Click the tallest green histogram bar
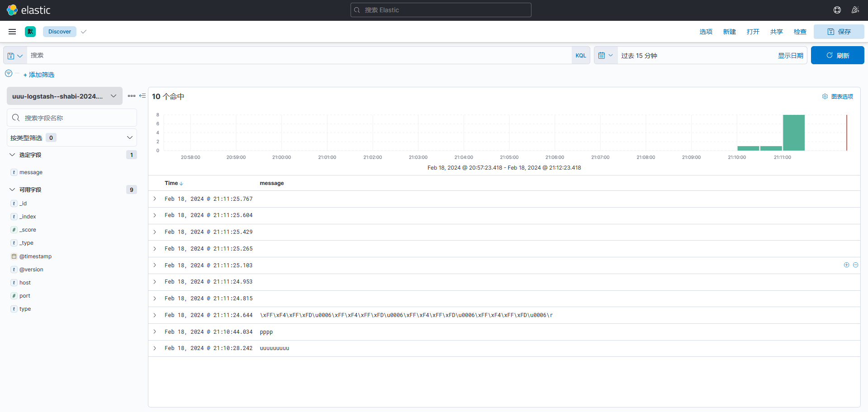The image size is (868, 412). coord(793,133)
